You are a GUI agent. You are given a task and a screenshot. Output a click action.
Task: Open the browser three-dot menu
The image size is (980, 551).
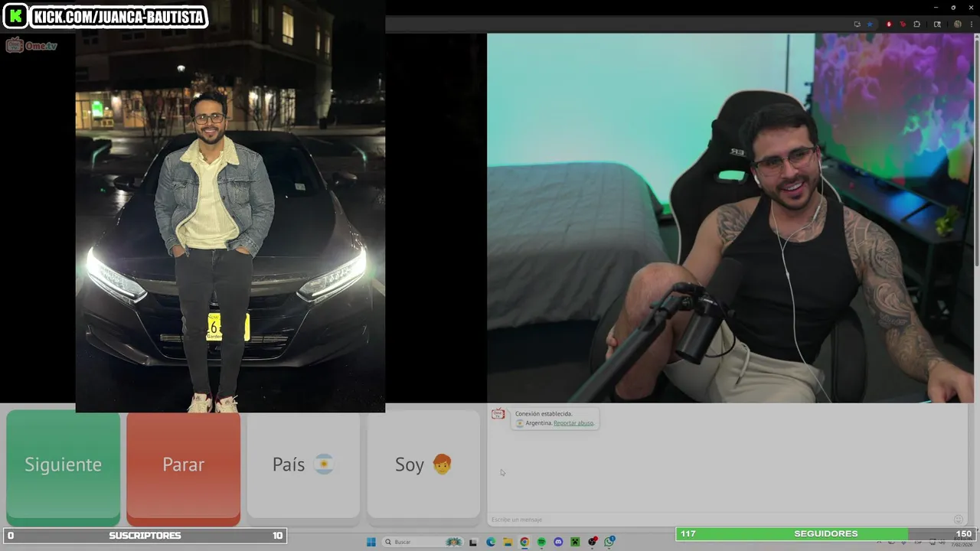click(x=972, y=24)
